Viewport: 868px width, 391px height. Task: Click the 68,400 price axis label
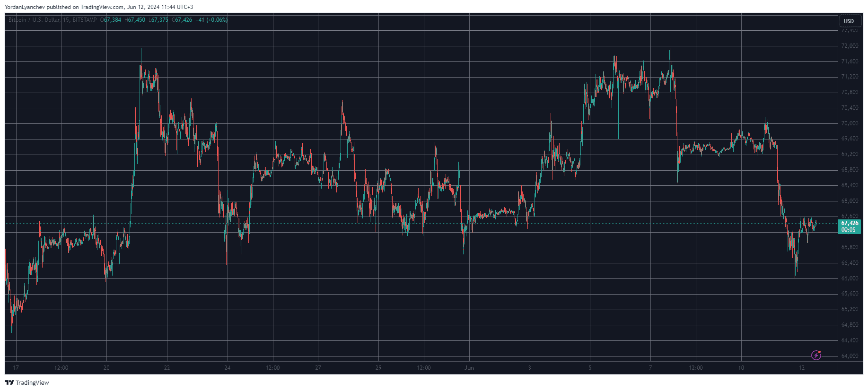(850, 185)
